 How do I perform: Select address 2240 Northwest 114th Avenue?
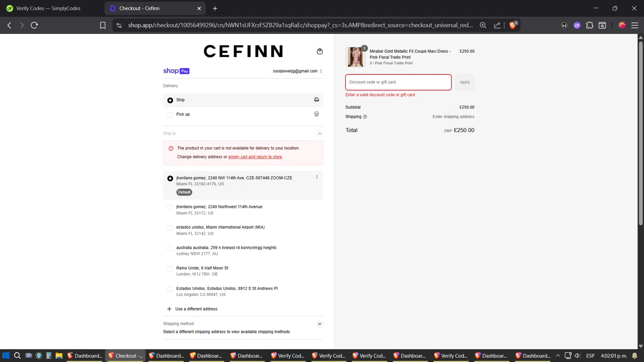point(243,210)
